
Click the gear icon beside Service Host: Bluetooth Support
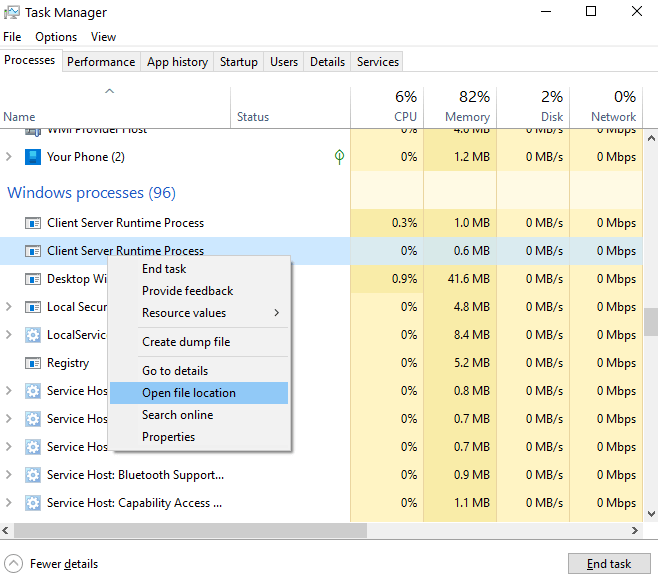pyautogui.click(x=32, y=475)
